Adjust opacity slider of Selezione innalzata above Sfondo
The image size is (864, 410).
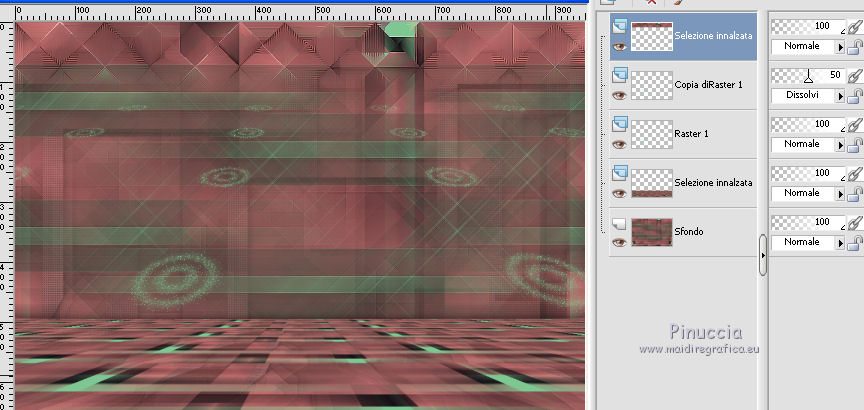(x=808, y=173)
